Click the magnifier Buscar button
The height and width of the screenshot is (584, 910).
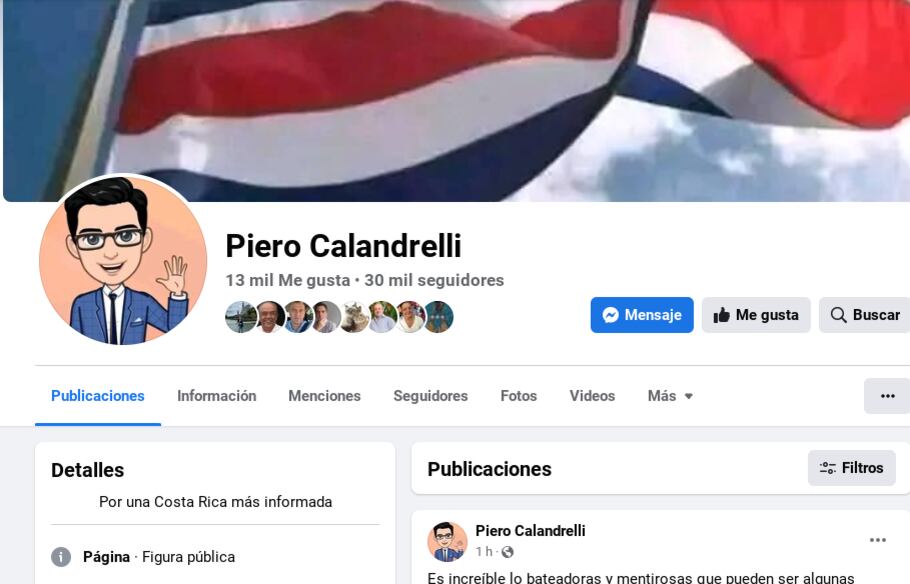865,315
